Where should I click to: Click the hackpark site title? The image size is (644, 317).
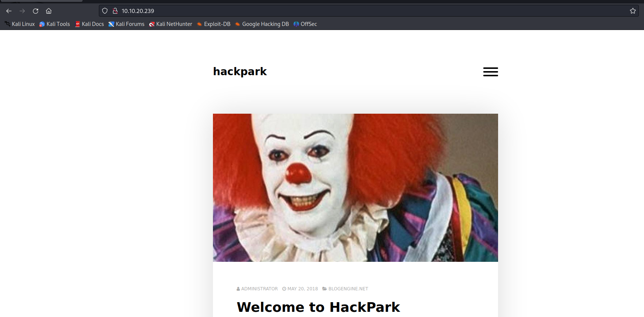(x=240, y=71)
